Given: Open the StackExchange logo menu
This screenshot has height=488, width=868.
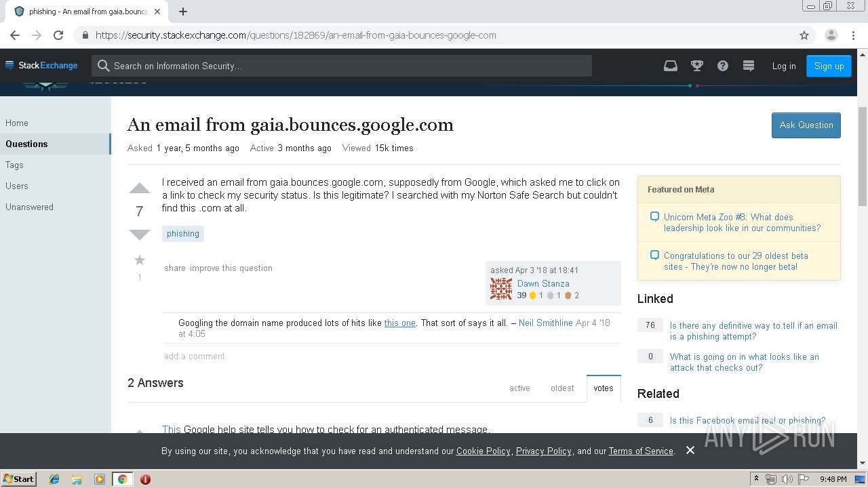Looking at the screenshot, I should click(41, 66).
